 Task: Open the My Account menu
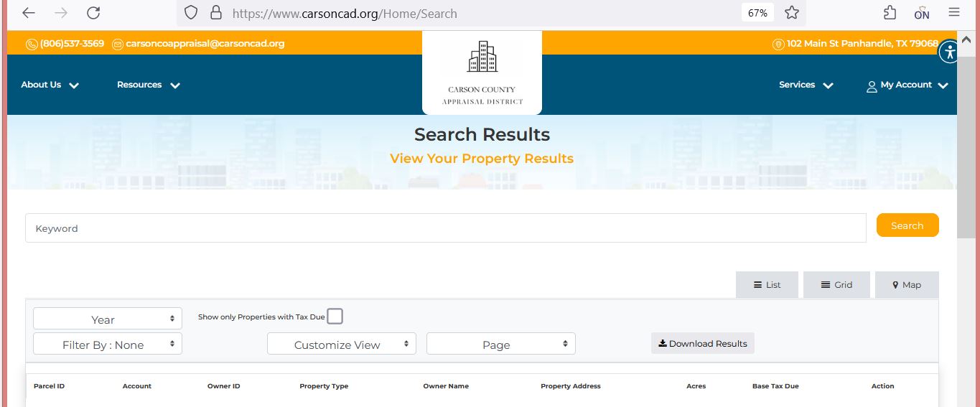907,85
